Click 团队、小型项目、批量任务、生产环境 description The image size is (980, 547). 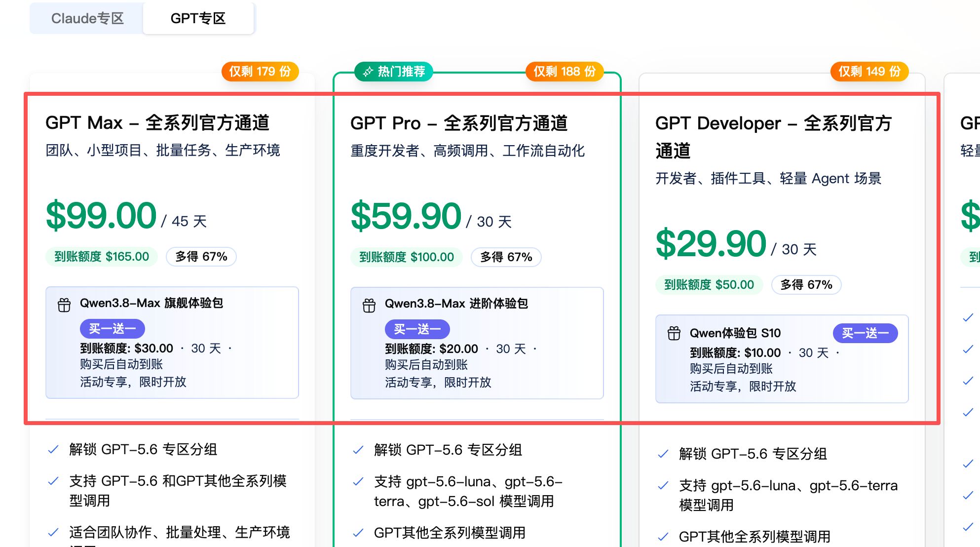tap(163, 150)
